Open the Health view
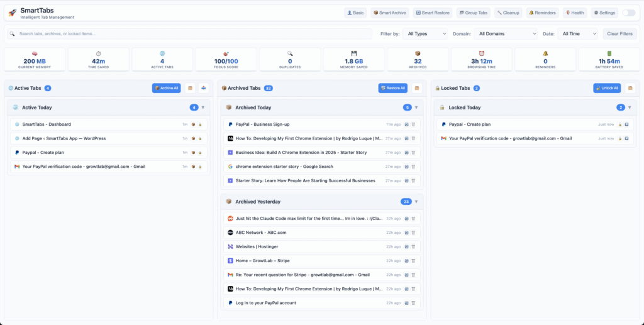The width and height of the screenshot is (644, 325). pyautogui.click(x=575, y=13)
